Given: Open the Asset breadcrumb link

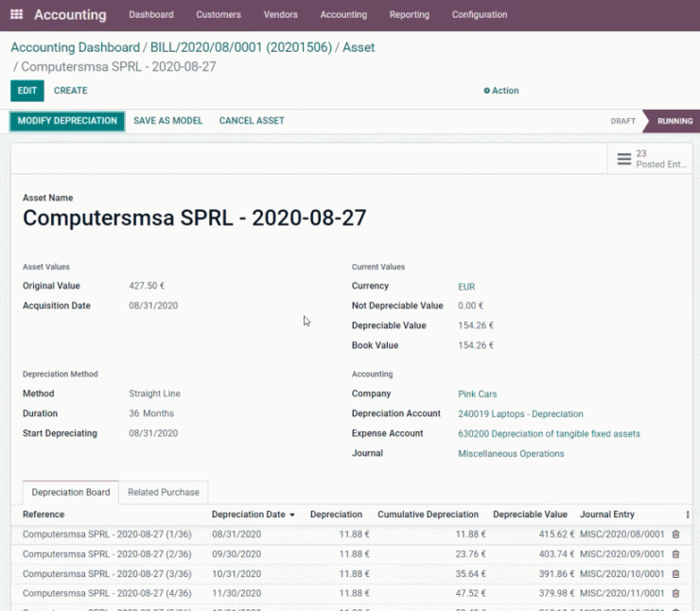Looking at the screenshot, I should 359,47.
